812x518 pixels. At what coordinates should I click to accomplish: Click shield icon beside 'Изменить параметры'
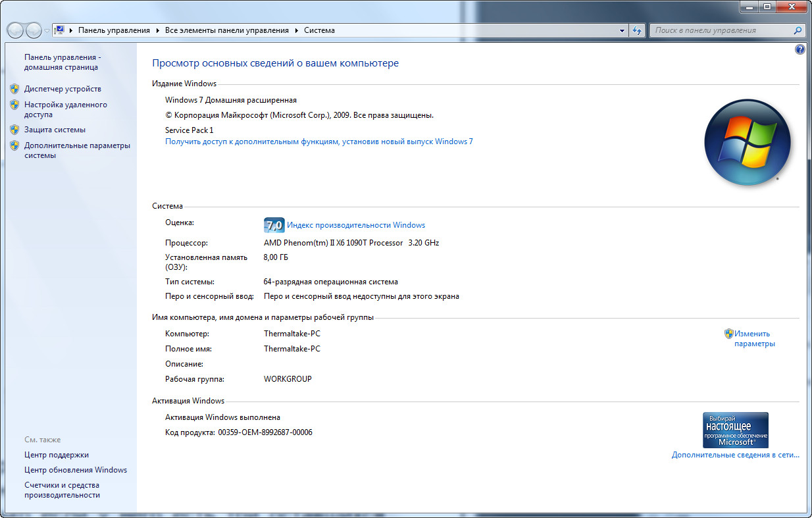pos(728,334)
